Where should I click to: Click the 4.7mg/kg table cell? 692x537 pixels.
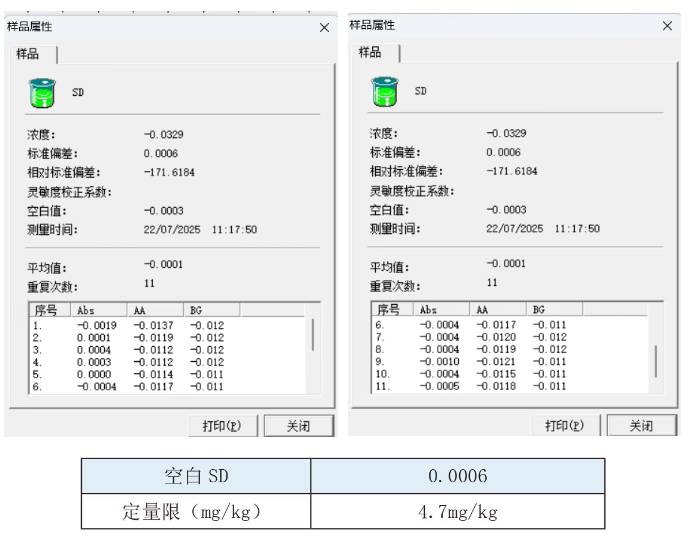click(x=458, y=511)
